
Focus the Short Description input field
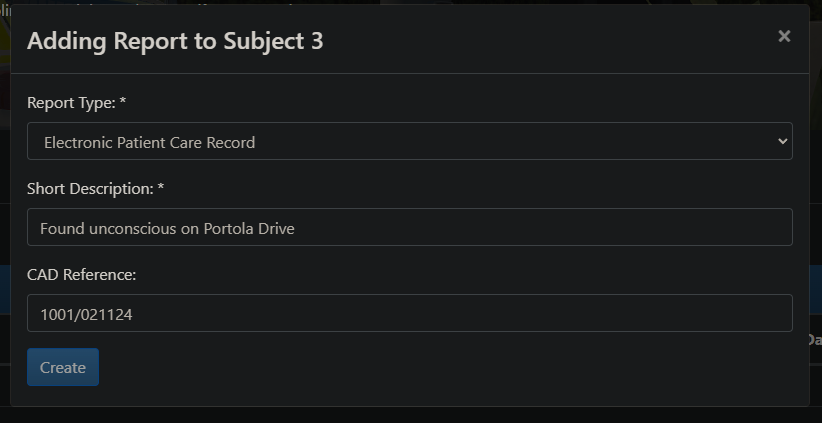[x=409, y=227]
